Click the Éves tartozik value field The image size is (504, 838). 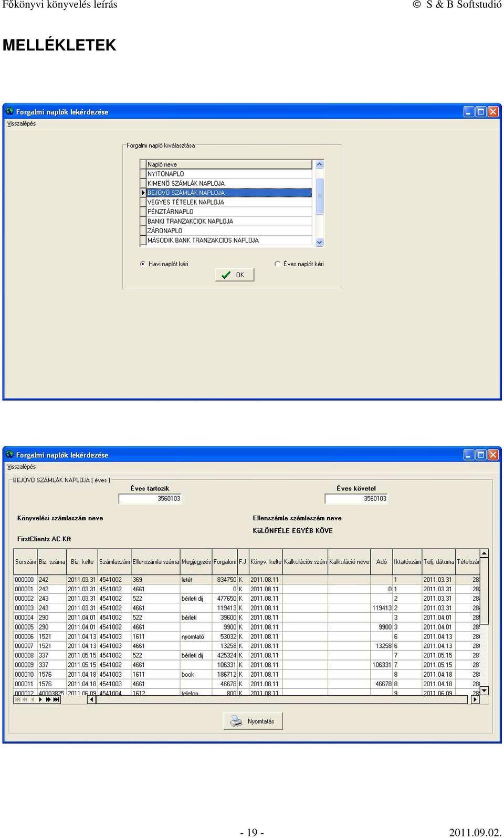tap(150, 498)
